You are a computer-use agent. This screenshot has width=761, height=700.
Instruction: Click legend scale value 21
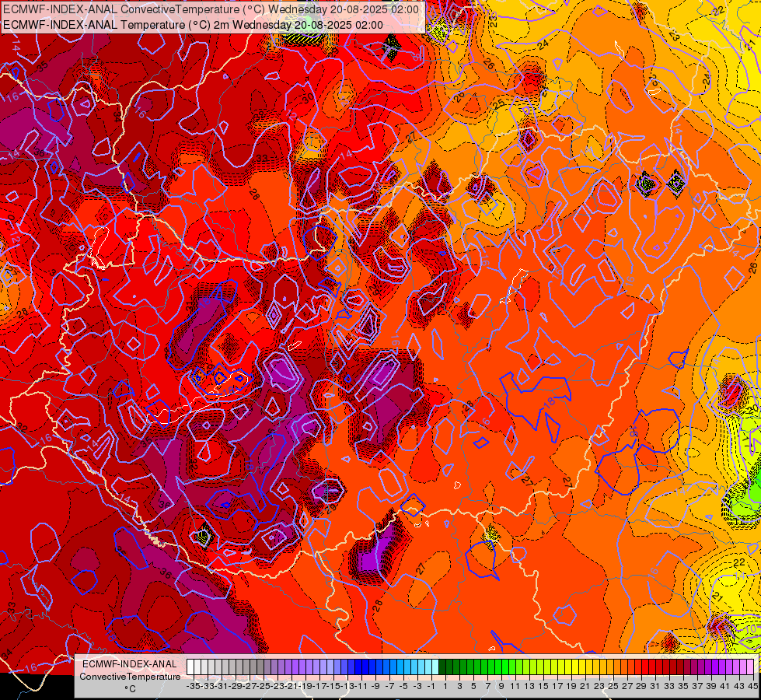pyautogui.click(x=585, y=686)
